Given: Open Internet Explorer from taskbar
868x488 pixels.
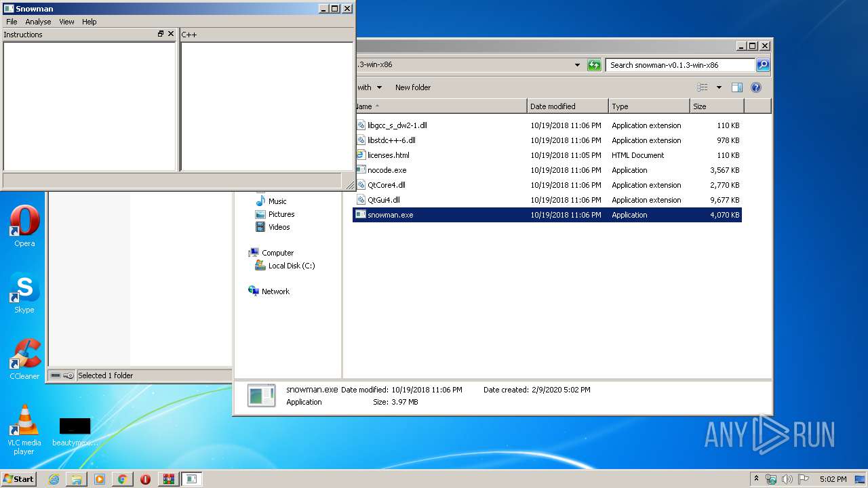Looking at the screenshot, I should coord(54,479).
